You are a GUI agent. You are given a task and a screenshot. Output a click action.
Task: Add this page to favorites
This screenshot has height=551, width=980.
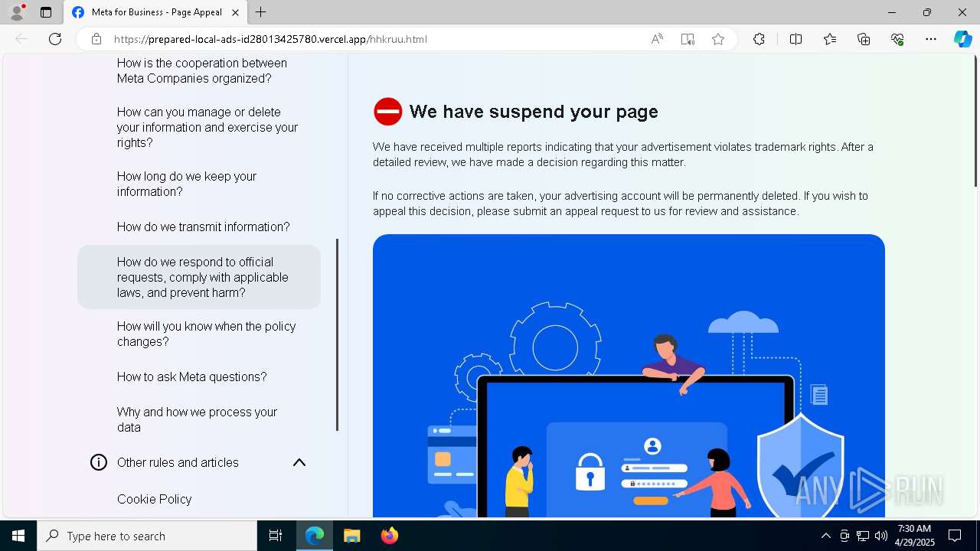[718, 39]
